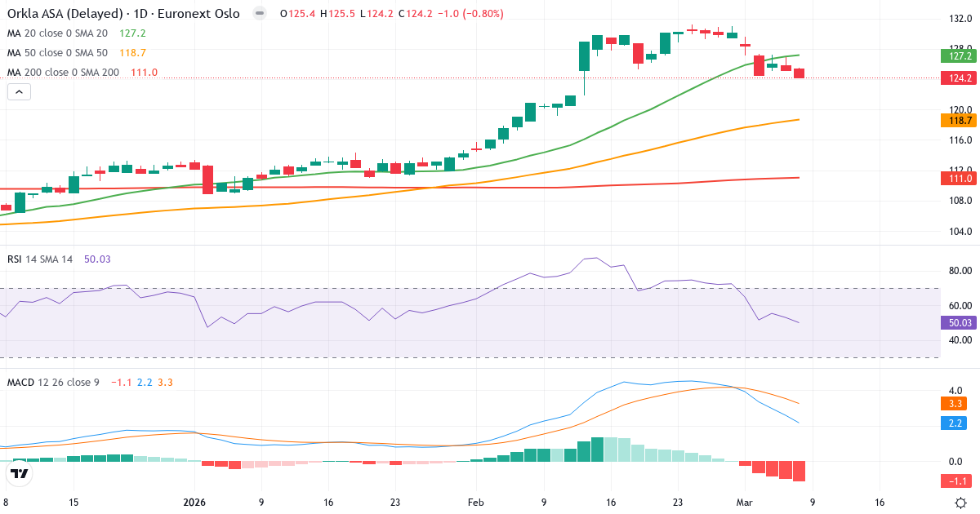Click the RSI 14 indicator label

click(39, 259)
